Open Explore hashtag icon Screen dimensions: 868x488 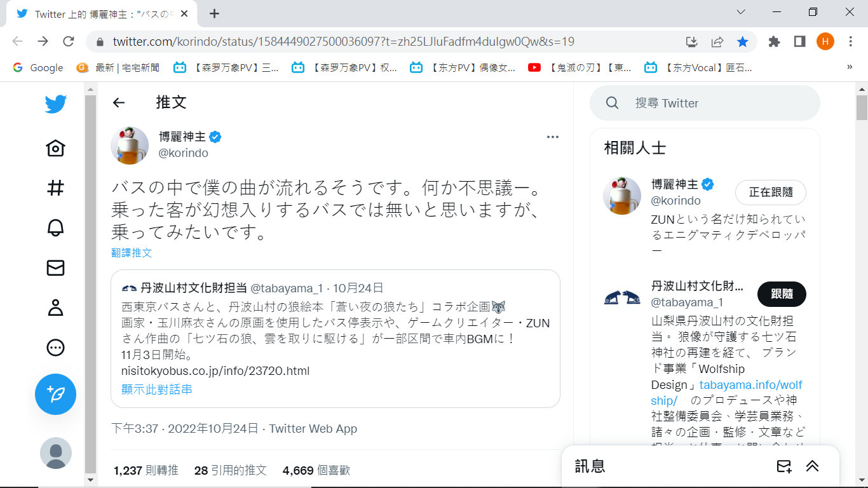[x=56, y=188]
